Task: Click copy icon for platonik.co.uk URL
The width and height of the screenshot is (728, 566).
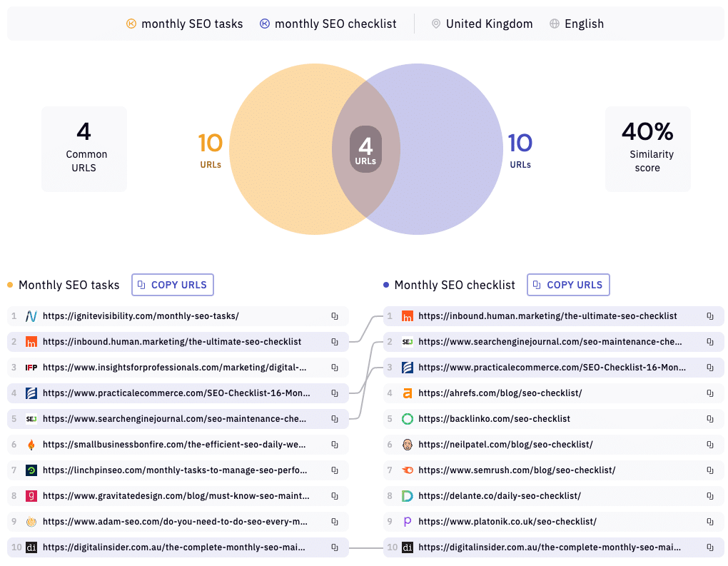Action: tap(709, 522)
